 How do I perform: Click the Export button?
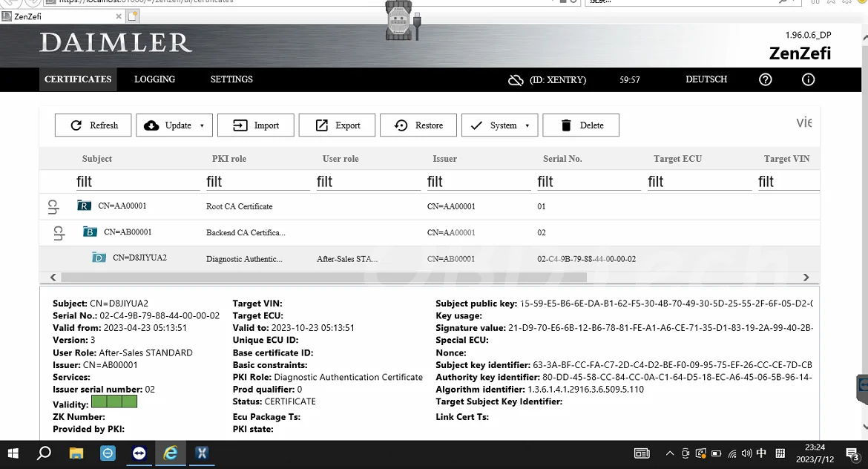pyautogui.click(x=337, y=125)
